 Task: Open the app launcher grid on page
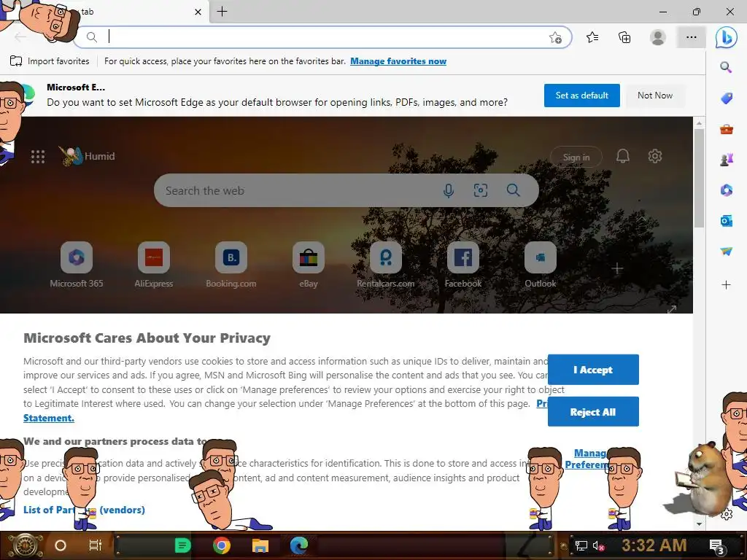coord(38,157)
